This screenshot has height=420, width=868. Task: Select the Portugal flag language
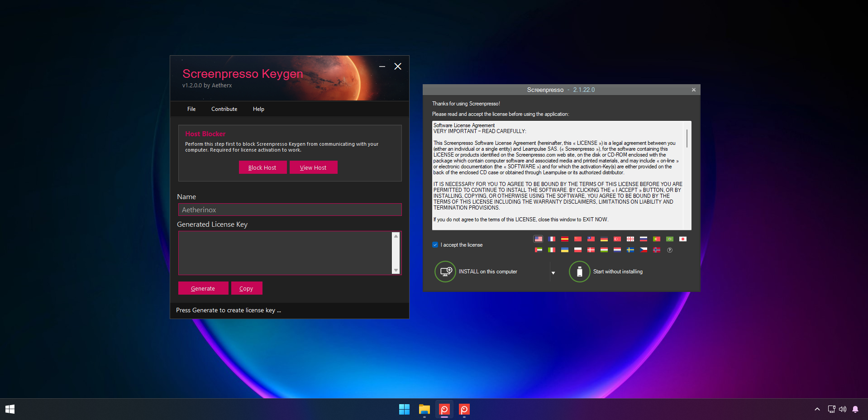[656, 239]
